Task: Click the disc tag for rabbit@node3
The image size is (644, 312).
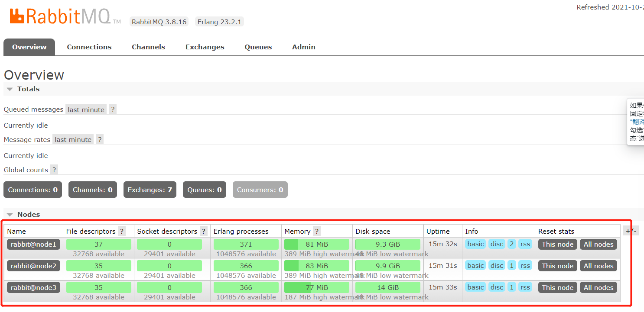Action: pos(497,287)
